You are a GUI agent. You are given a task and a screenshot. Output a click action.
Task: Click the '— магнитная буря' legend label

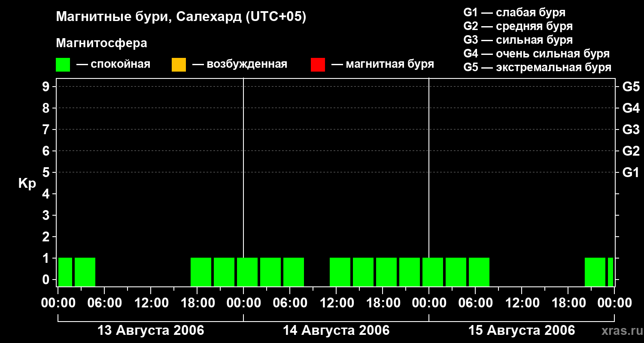click(383, 64)
